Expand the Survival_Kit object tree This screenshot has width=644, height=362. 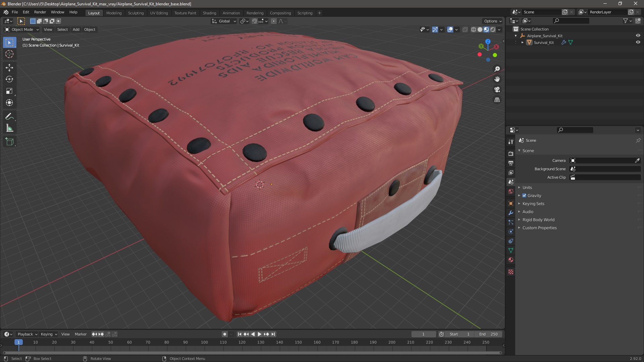pyautogui.click(x=522, y=42)
